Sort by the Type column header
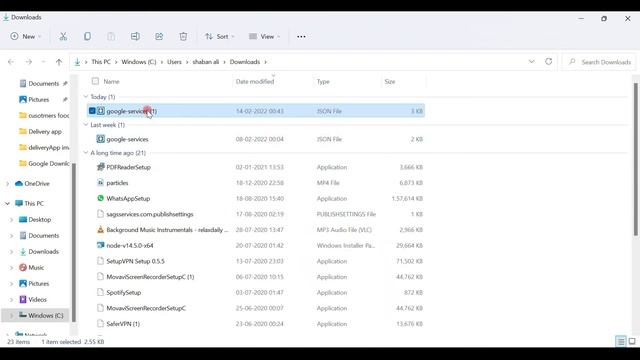640x360 pixels. (x=323, y=82)
